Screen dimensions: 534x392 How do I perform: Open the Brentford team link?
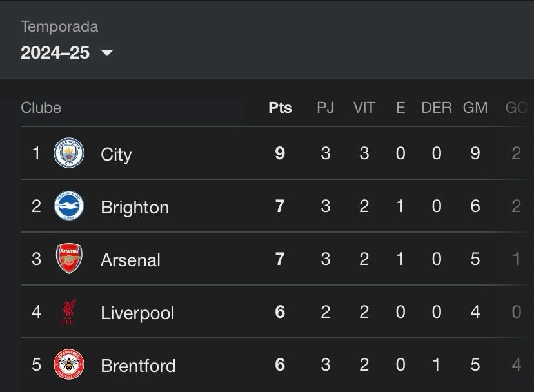point(138,366)
